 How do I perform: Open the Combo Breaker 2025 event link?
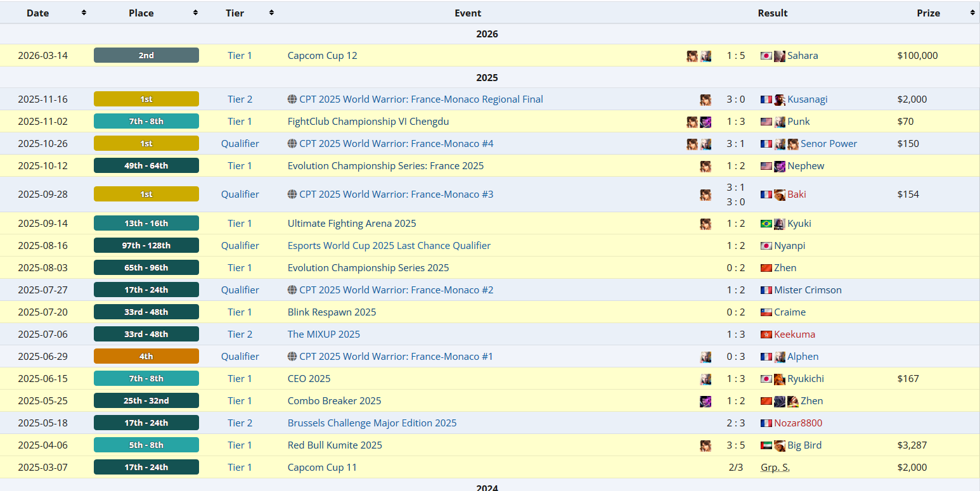335,401
